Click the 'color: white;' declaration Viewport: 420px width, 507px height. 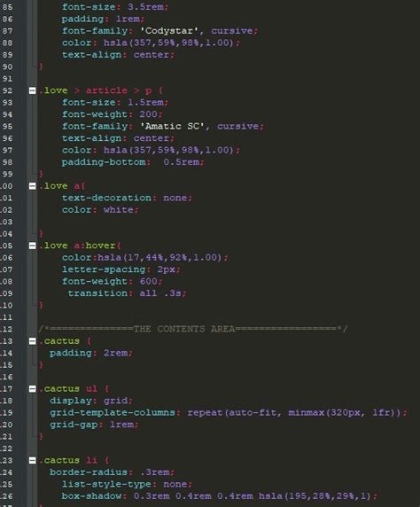point(100,210)
